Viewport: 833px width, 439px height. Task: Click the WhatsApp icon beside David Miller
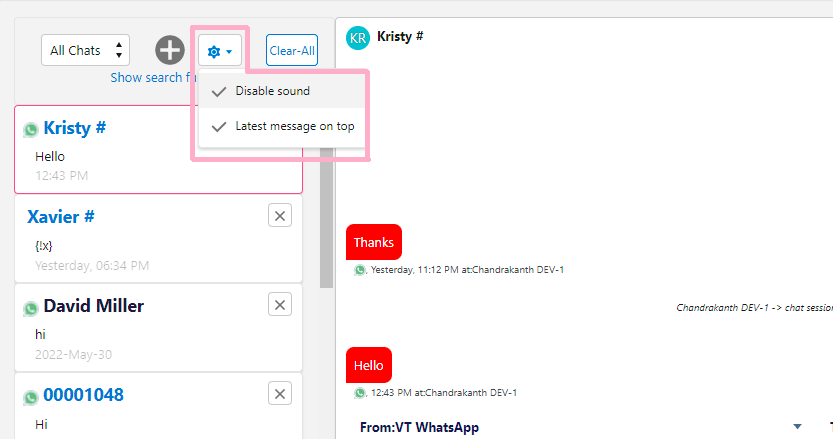click(x=31, y=309)
